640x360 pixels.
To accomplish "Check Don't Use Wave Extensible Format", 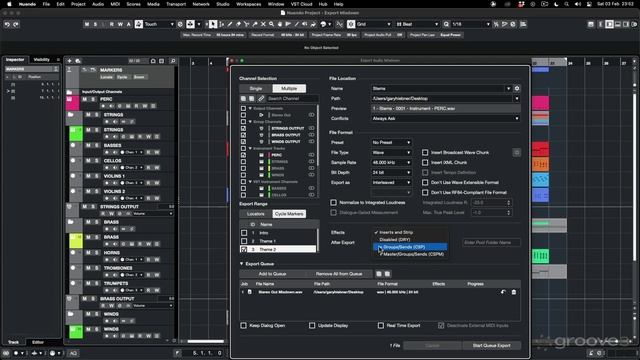I will 425,182.
